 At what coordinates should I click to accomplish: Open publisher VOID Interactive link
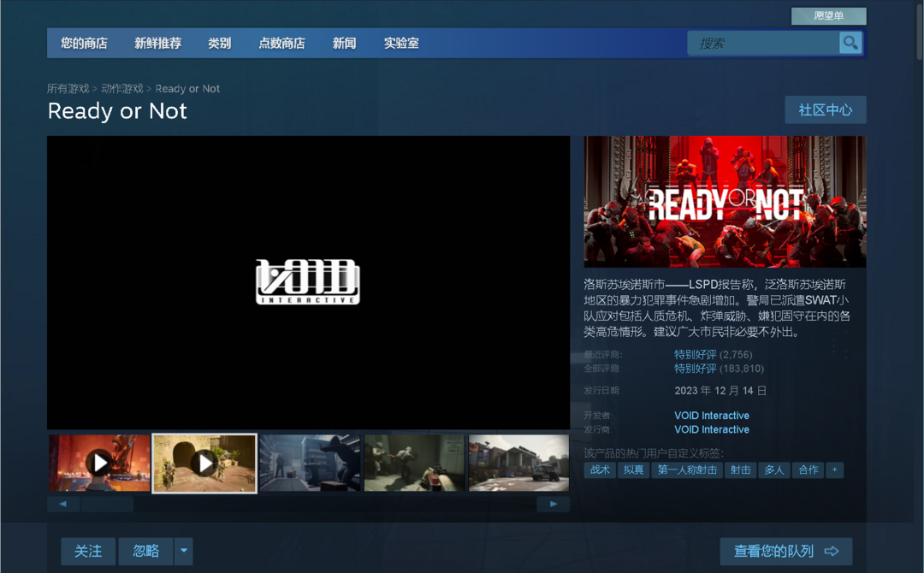(x=712, y=430)
